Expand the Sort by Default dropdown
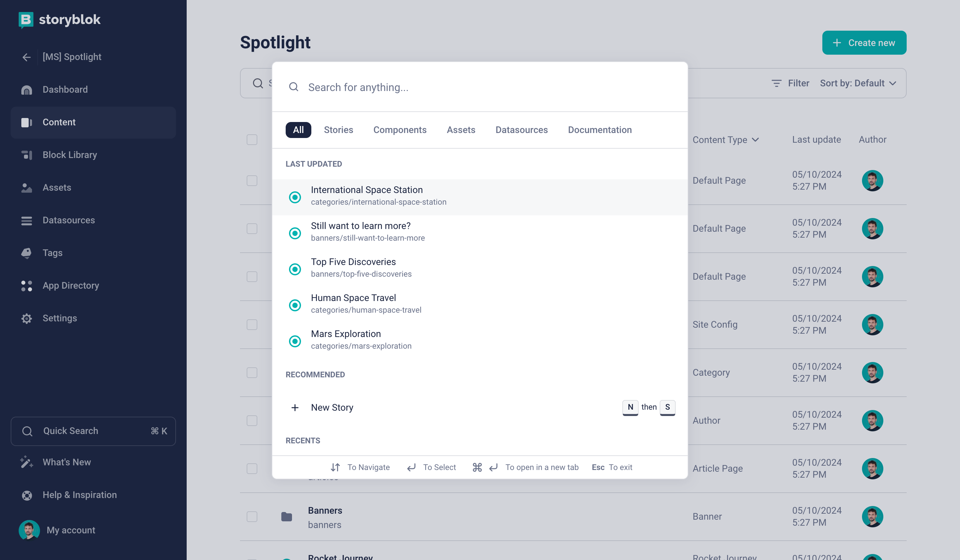This screenshot has height=560, width=960. click(x=859, y=83)
